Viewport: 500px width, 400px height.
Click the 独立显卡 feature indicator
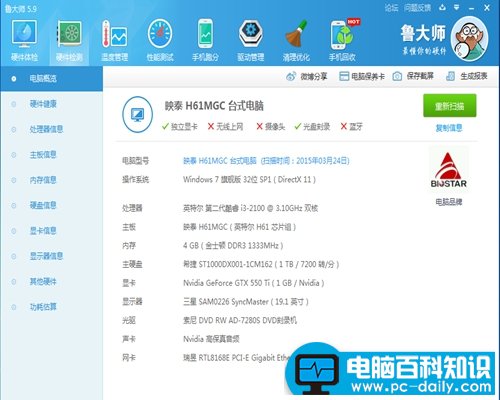point(180,127)
